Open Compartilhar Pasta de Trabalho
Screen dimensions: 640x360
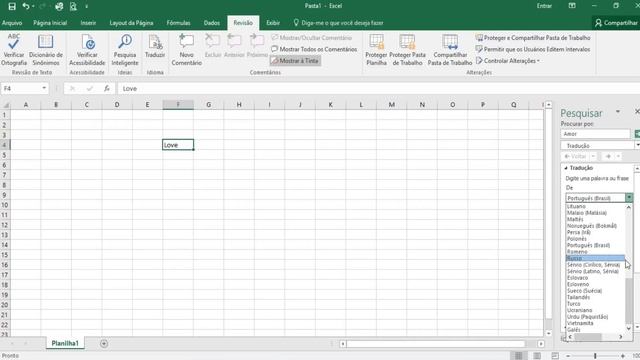coord(450,50)
